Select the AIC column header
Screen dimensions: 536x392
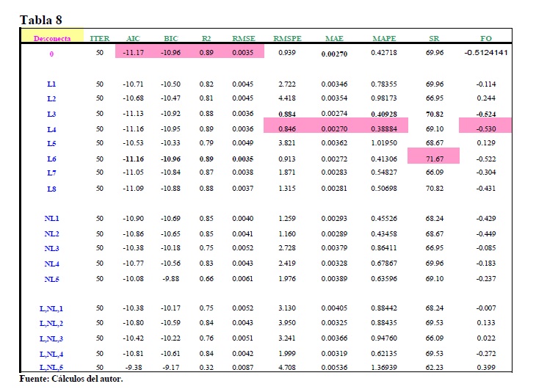click(133, 38)
